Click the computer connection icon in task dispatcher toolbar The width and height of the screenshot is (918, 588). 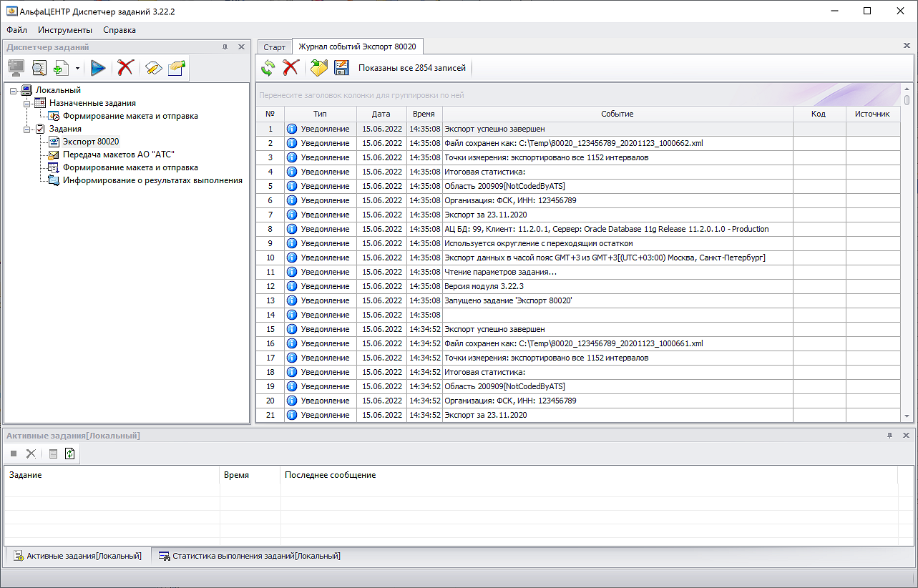pyautogui.click(x=16, y=68)
